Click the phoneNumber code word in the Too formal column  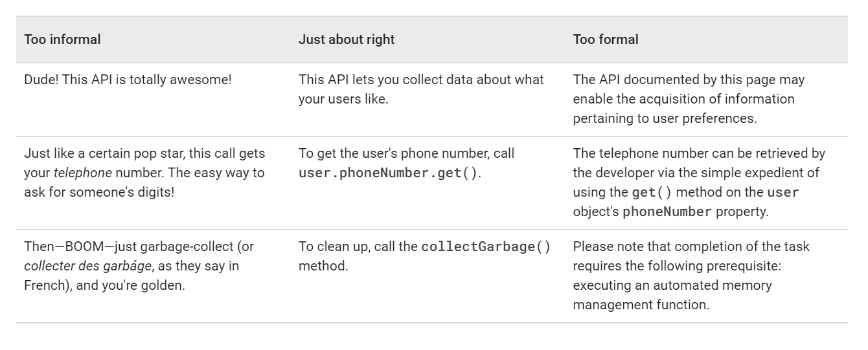tap(667, 212)
